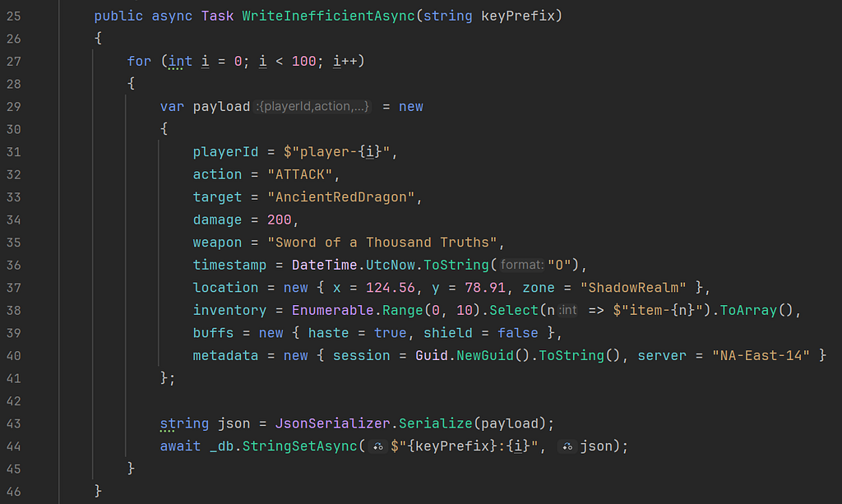
Task: Click the JsonSerializer class name
Action: 332,423
